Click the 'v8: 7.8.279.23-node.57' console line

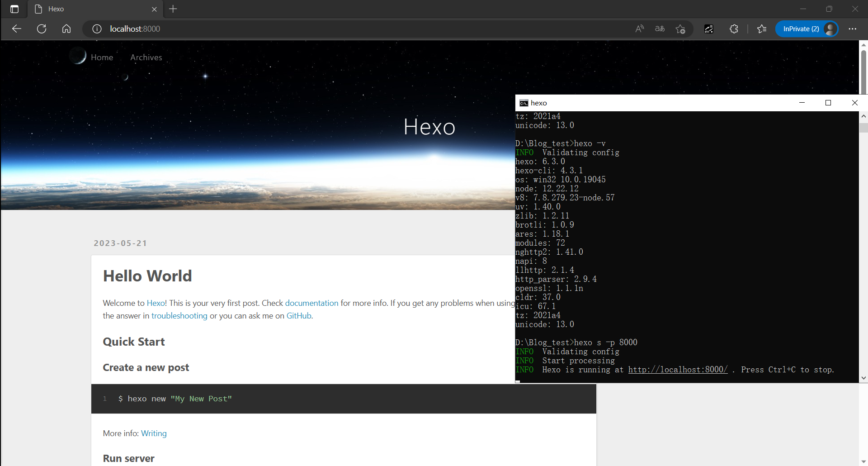pyautogui.click(x=565, y=198)
